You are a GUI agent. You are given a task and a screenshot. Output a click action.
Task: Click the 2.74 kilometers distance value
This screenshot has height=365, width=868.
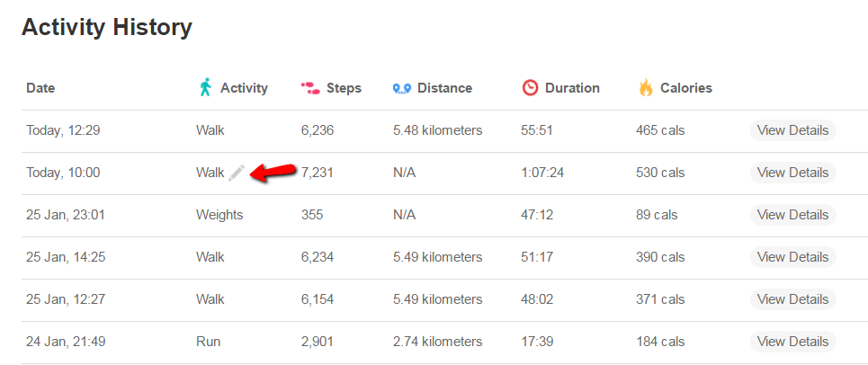pyautogui.click(x=437, y=342)
